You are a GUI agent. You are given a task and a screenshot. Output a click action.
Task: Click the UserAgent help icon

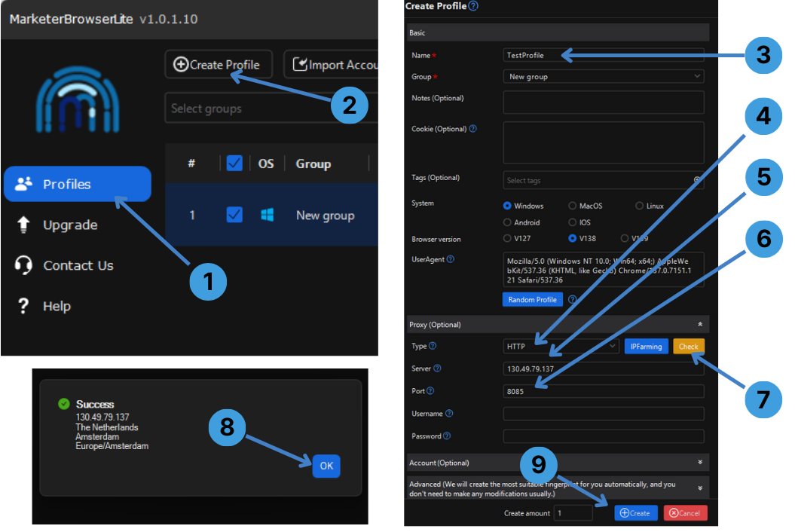click(451, 259)
